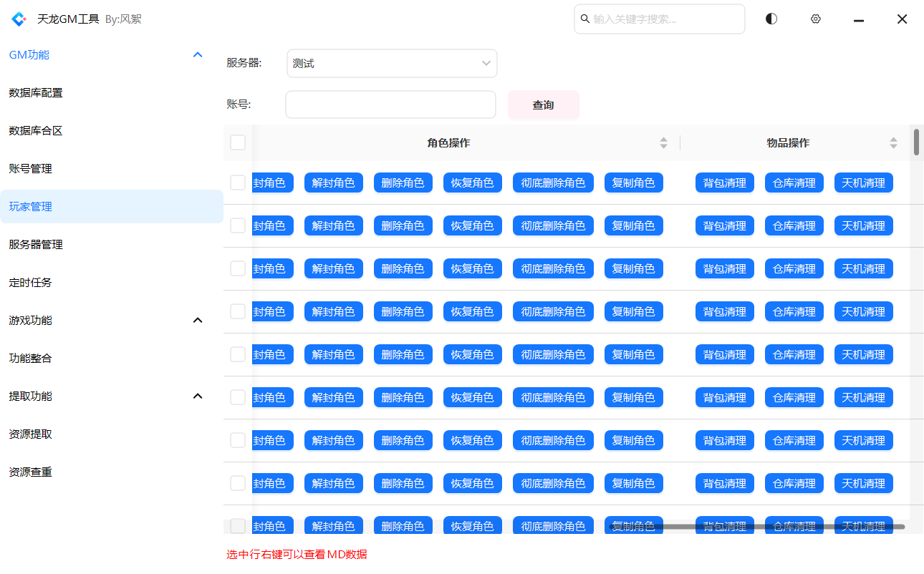Click the 天龙GM工具 app logo
924x574 pixels.
[x=19, y=19]
